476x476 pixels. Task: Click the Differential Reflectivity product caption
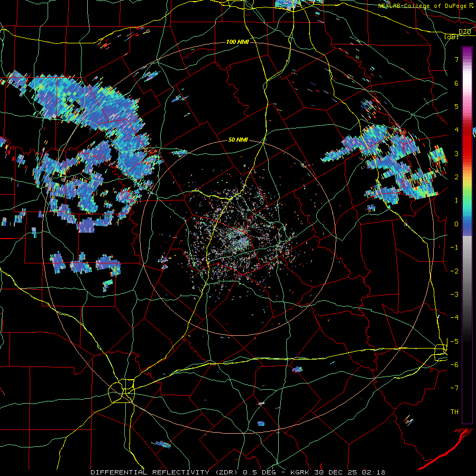click(239, 472)
